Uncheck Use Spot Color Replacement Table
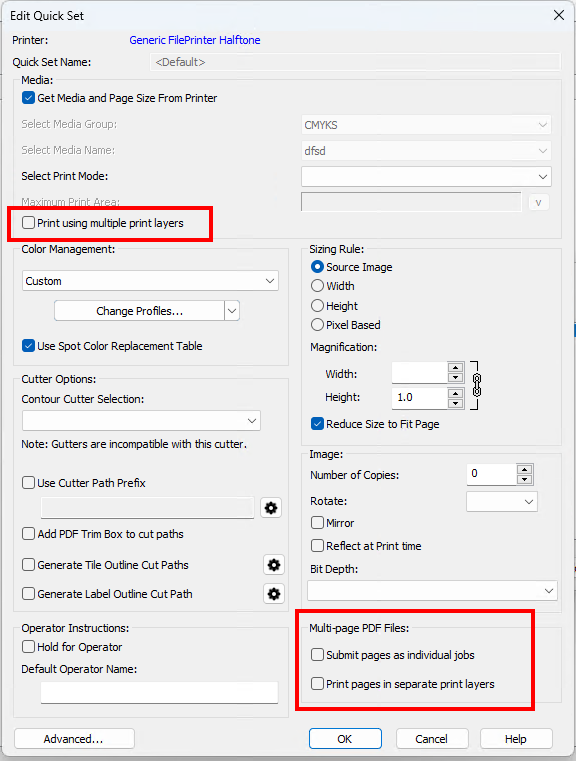This screenshot has height=761, width=576. 29,346
